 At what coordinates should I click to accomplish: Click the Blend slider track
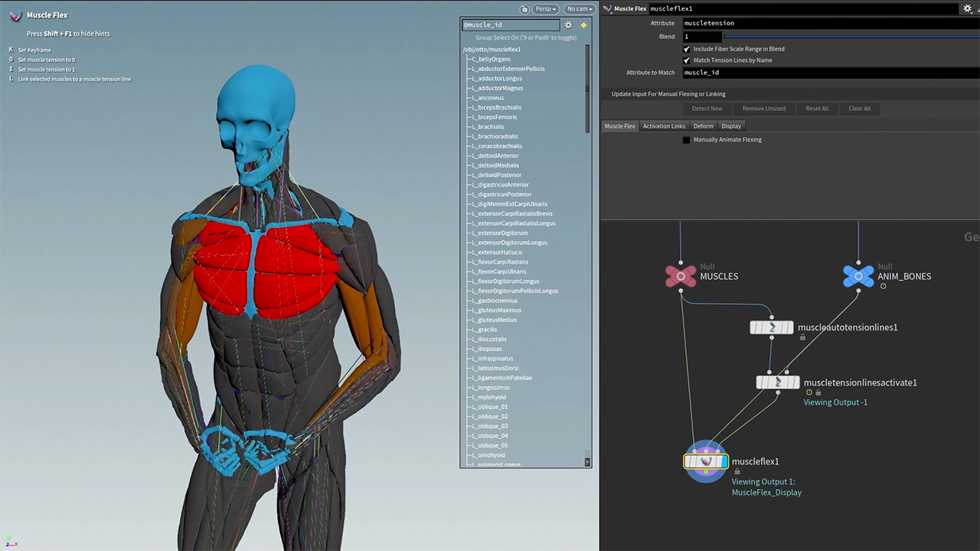click(x=842, y=37)
